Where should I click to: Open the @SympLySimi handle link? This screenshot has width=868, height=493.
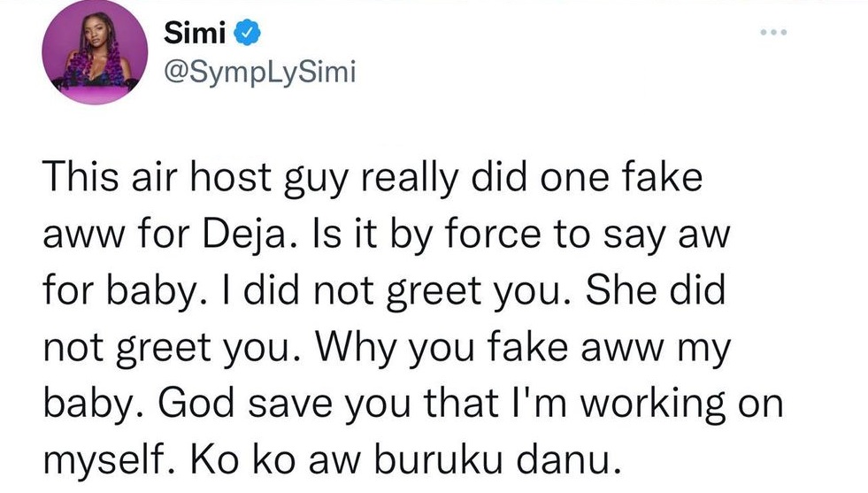tap(260, 71)
